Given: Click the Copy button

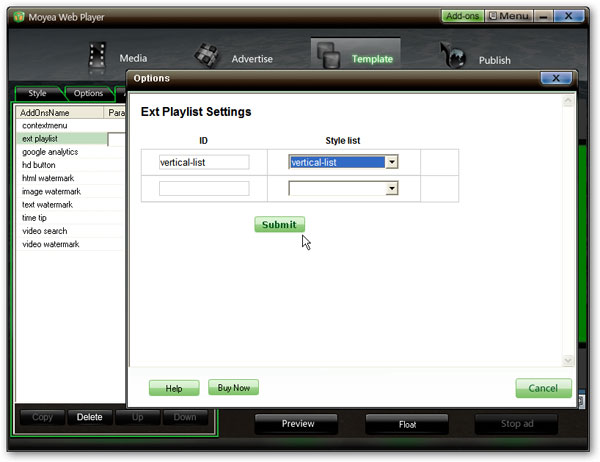Looking at the screenshot, I should tap(42, 417).
